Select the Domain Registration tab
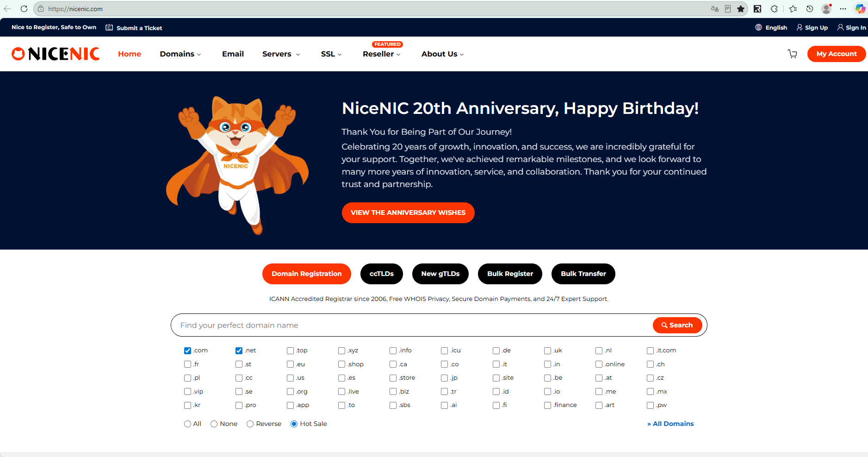The height and width of the screenshot is (457, 868). [307, 274]
